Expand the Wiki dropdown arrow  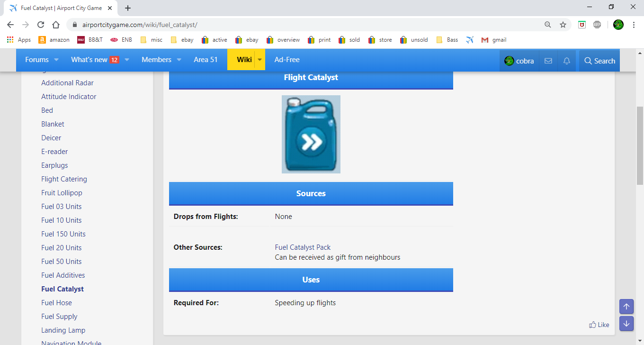click(x=259, y=60)
